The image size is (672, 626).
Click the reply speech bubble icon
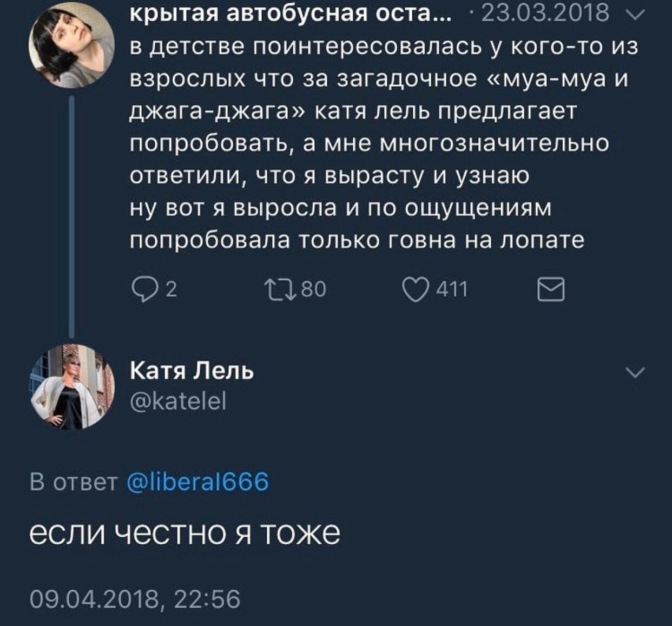[x=142, y=290]
